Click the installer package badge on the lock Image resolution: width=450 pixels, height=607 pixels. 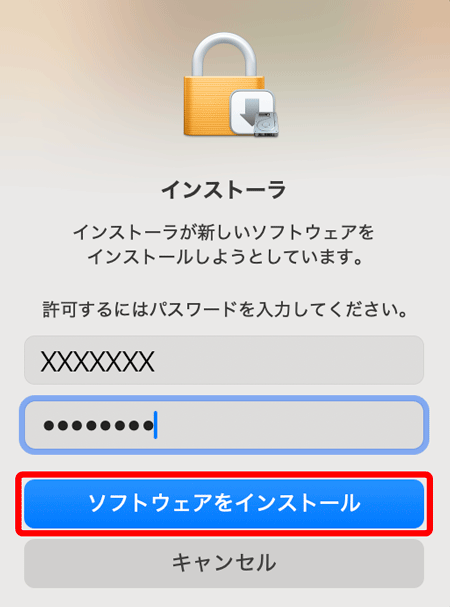pos(254,113)
